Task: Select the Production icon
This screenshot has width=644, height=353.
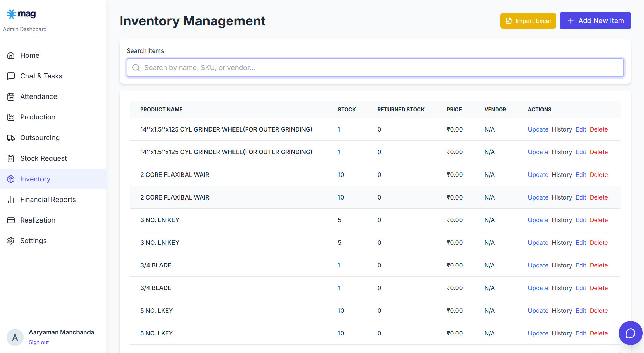Action: [x=11, y=117]
